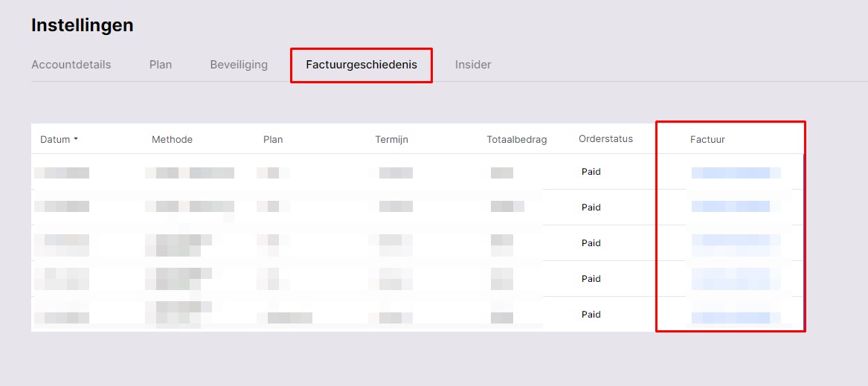Select the Factuurgeschiedenis tab
This screenshot has width=868, height=386.
(x=361, y=65)
